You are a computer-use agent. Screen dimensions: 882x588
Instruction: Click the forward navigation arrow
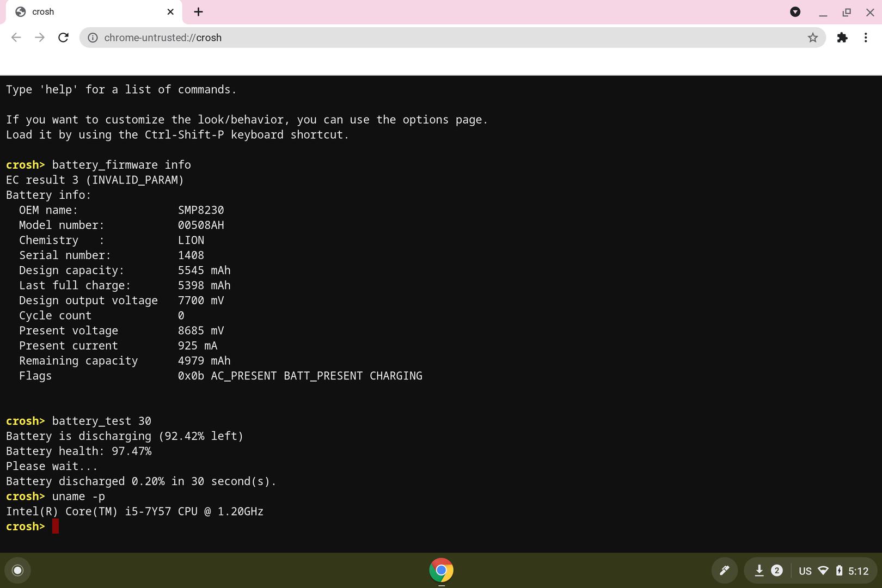(40, 38)
